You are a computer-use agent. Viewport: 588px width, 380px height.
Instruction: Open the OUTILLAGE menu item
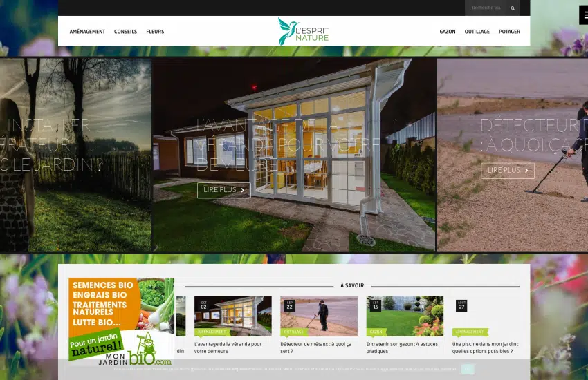click(x=477, y=32)
